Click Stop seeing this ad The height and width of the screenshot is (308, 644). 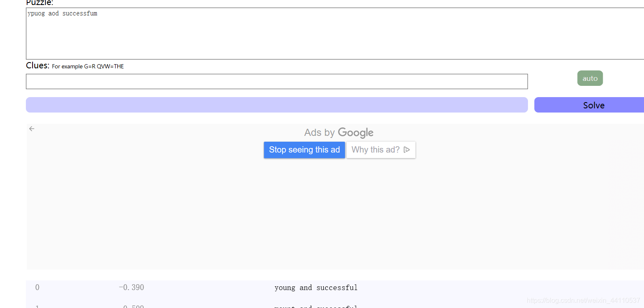pos(304,150)
